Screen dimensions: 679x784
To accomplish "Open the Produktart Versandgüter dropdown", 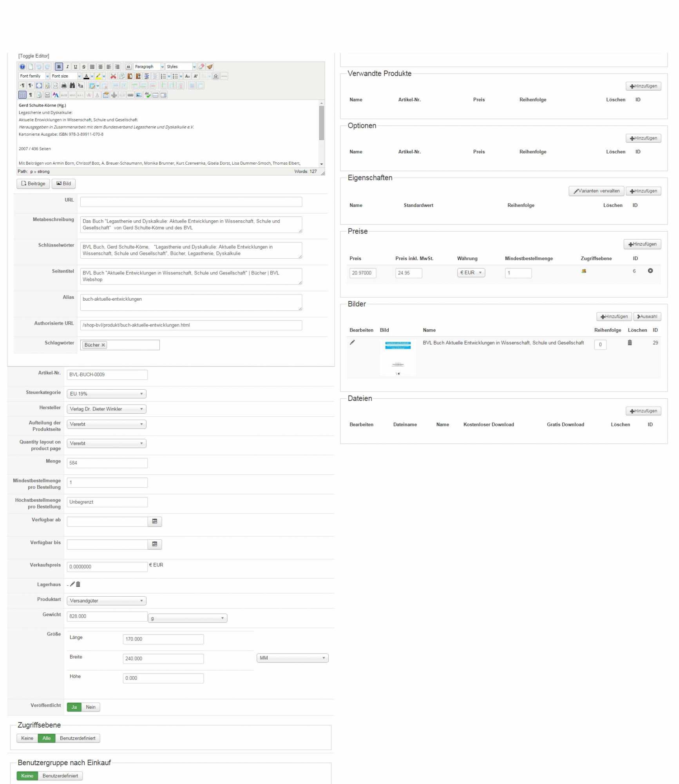I will (107, 601).
